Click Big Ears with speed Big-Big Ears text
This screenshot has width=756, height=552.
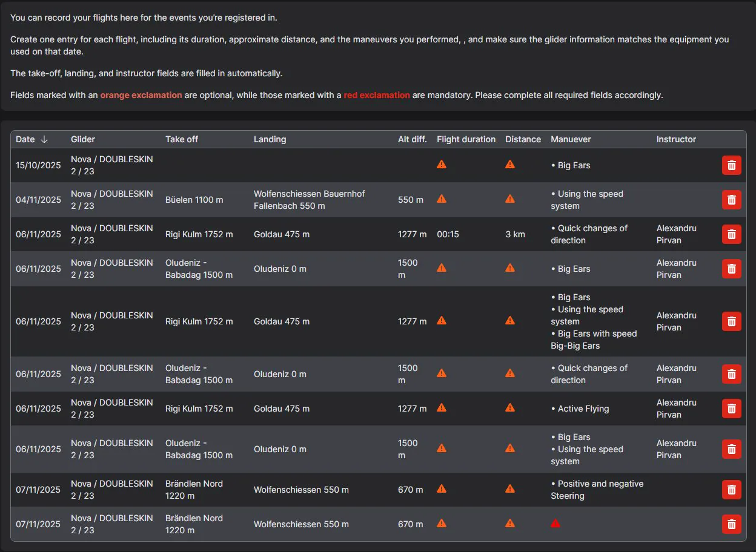tap(594, 340)
